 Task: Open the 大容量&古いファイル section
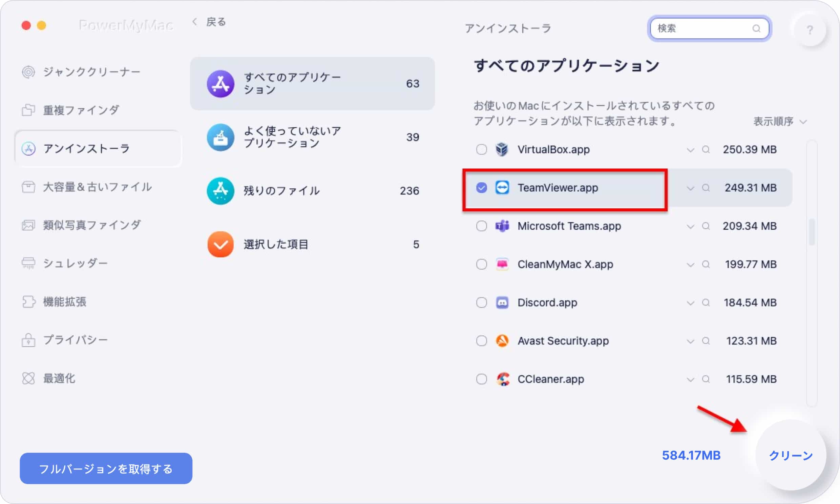pyautogui.click(x=87, y=187)
